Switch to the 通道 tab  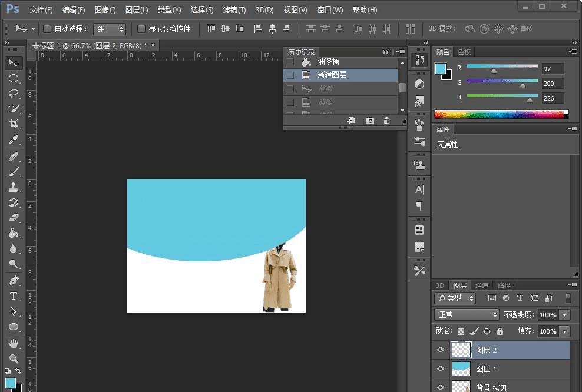click(x=481, y=285)
